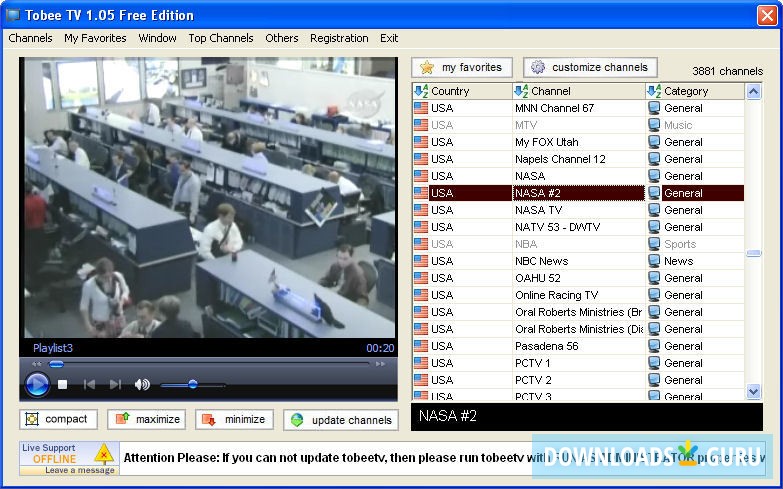Mute the player using the speaker icon

[142, 384]
